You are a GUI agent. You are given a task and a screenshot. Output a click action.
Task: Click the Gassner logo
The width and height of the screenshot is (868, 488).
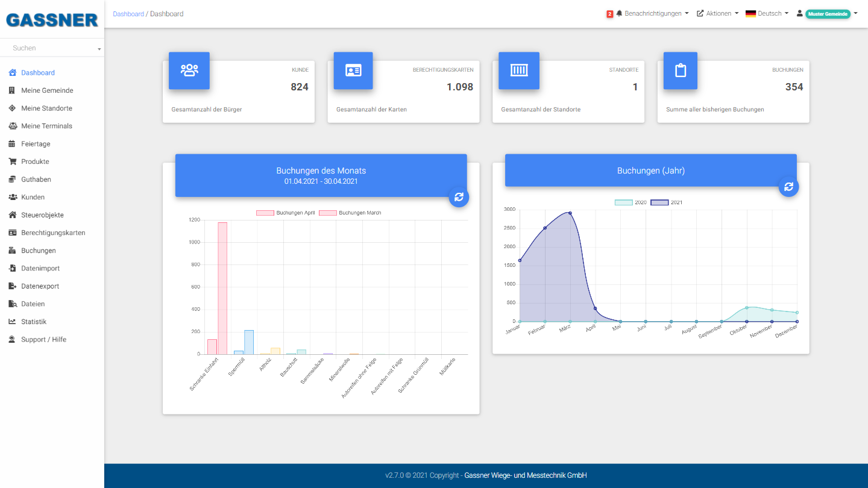[52, 20]
